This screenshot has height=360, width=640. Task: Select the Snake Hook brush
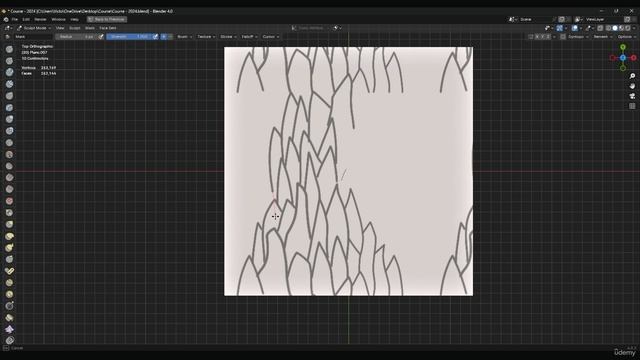(x=9, y=248)
